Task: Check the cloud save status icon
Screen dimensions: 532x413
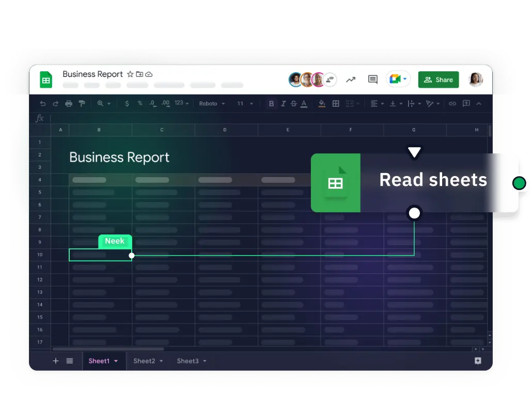Action: coord(149,74)
